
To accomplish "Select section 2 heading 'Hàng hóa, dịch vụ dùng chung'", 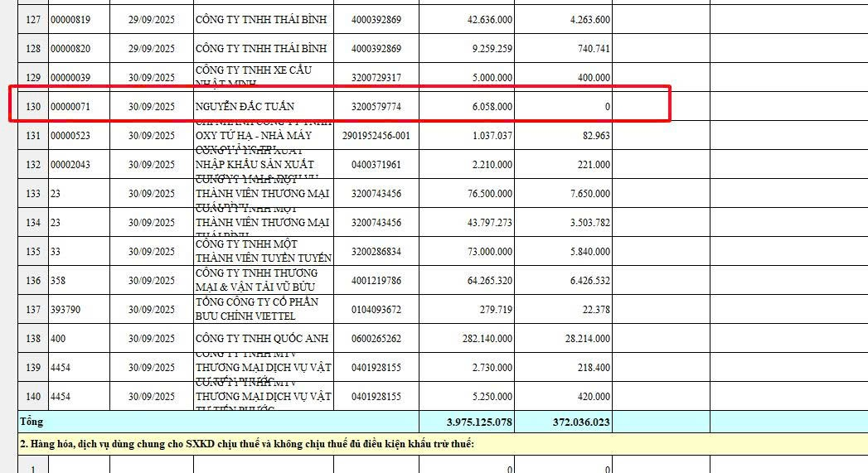I will (247, 445).
